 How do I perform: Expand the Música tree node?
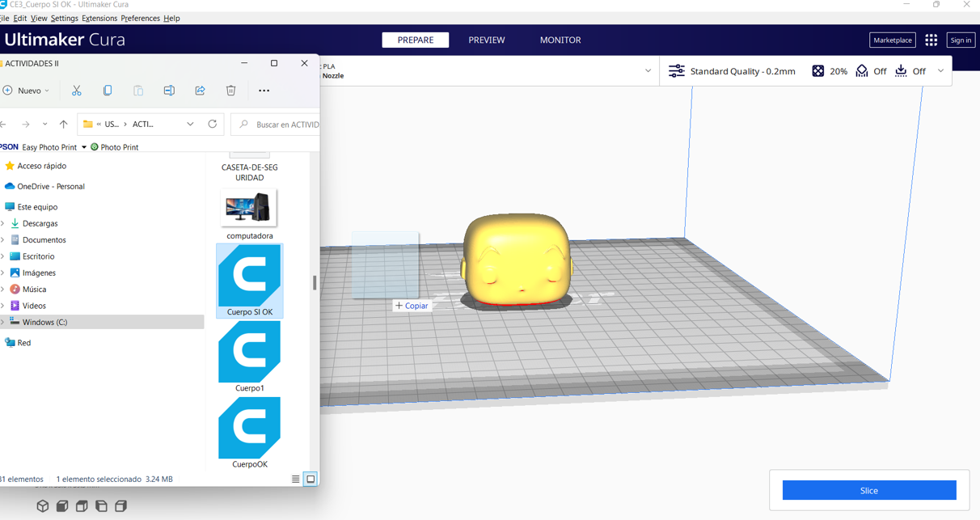point(3,290)
